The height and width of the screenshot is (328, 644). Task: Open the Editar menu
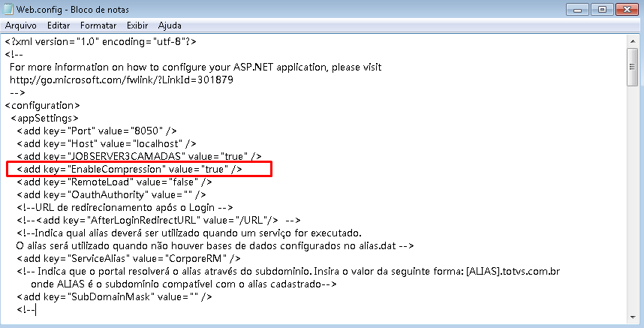pos(59,26)
